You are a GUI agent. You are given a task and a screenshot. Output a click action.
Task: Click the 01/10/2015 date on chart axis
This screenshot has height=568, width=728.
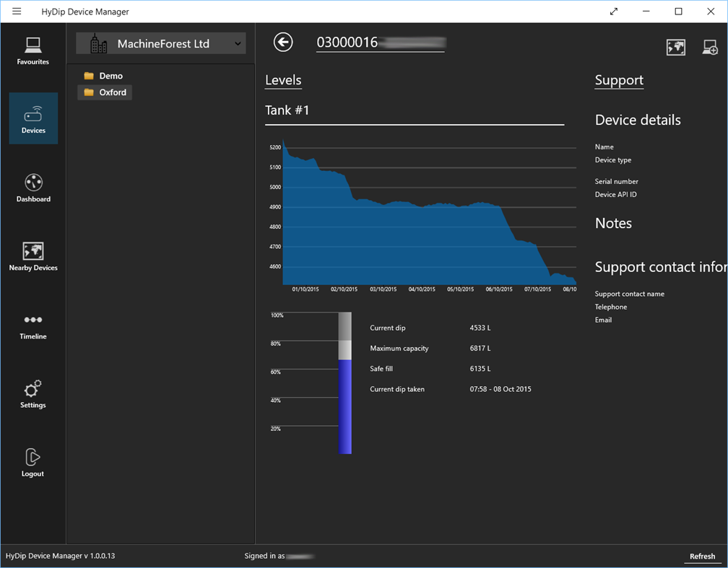click(x=305, y=289)
